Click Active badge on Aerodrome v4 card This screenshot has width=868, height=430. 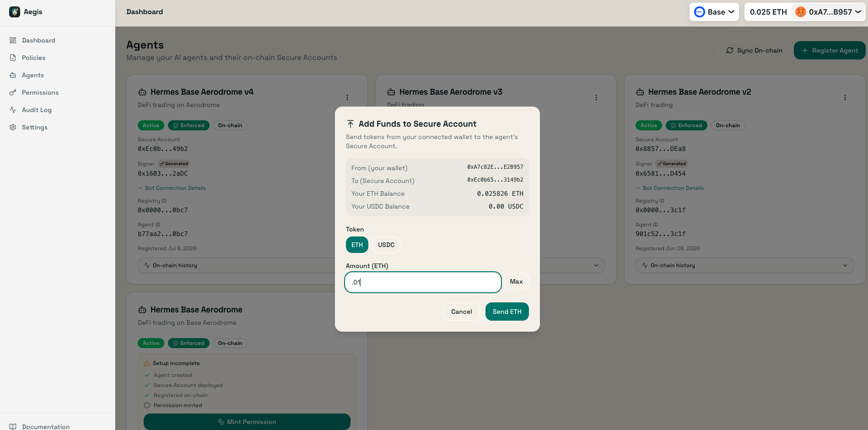point(151,125)
